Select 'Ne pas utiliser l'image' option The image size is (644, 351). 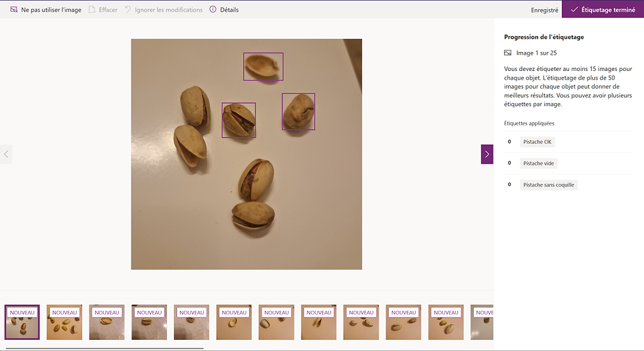(x=51, y=9)
